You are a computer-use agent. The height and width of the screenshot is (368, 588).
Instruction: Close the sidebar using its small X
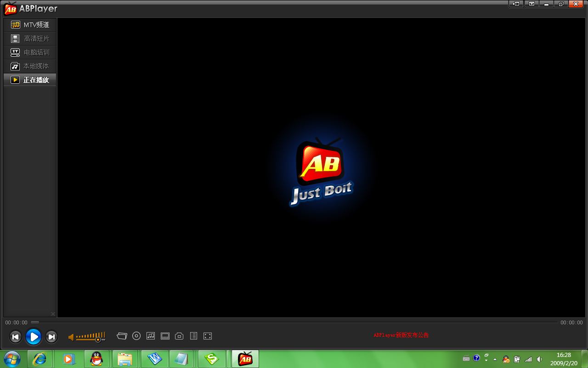coord(53,314)
